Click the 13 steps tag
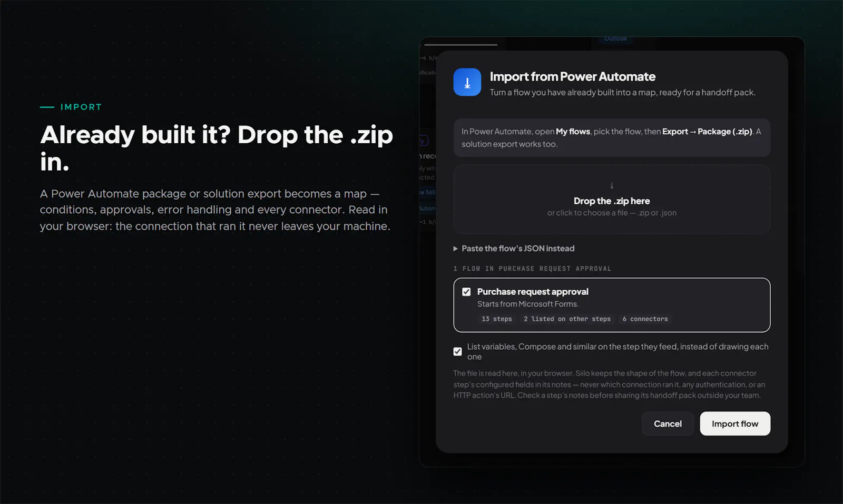Image resolution: width=843 pixels, height=504 pixels. tap(497, 319)
